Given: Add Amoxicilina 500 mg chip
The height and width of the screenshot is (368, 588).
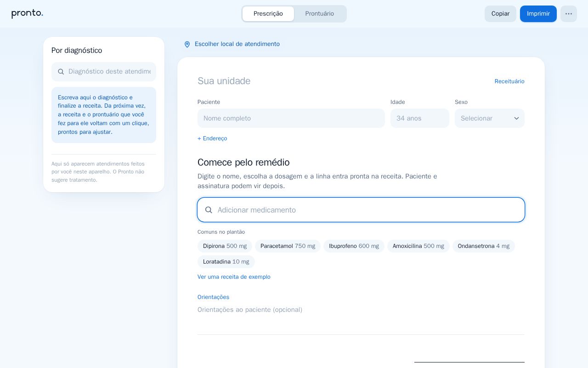Looking at the screenshot, I should [418, 246].
